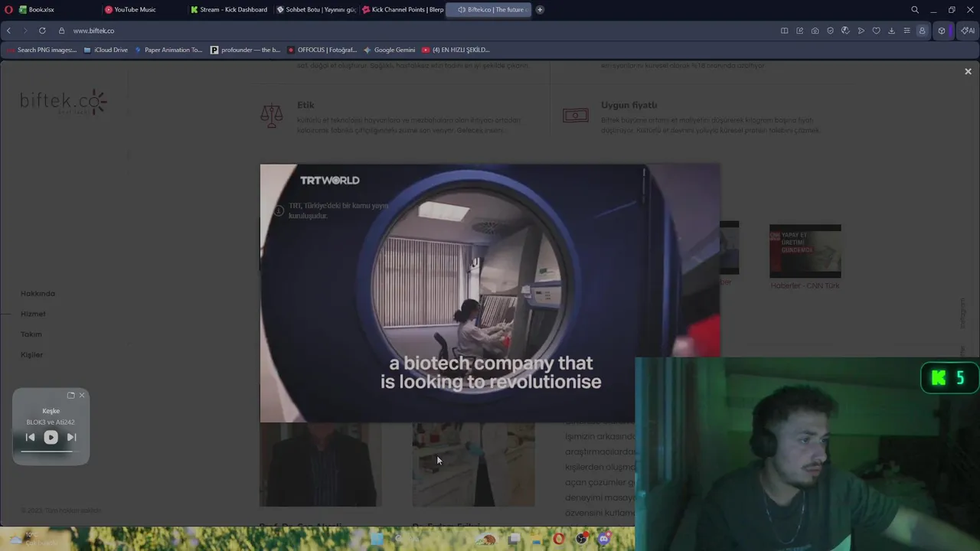Switch to Kick Channel Points Blerp tab
Viewport: 980px width, 551px height.
[x=400, y=10]
